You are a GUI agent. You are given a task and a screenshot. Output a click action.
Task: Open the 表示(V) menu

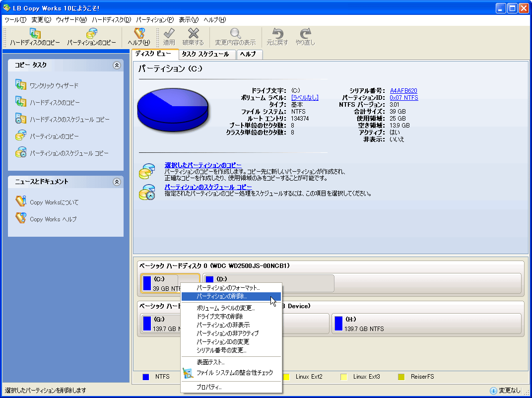[188, 20]
